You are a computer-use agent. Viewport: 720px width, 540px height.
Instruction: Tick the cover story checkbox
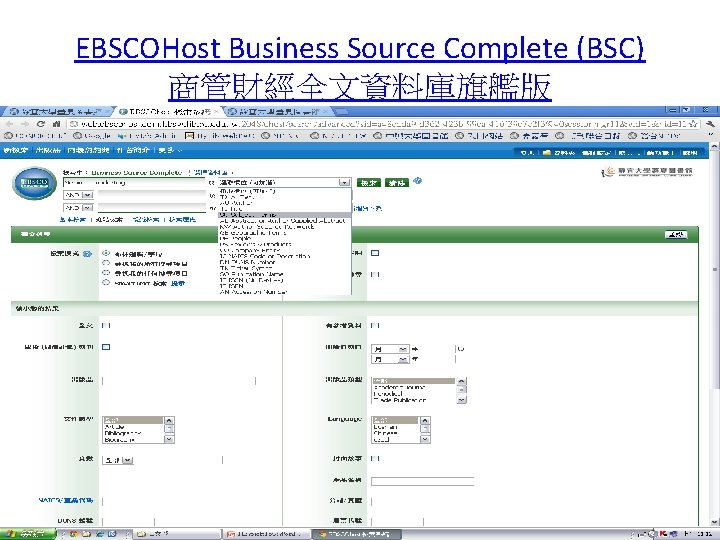point(375,458)
